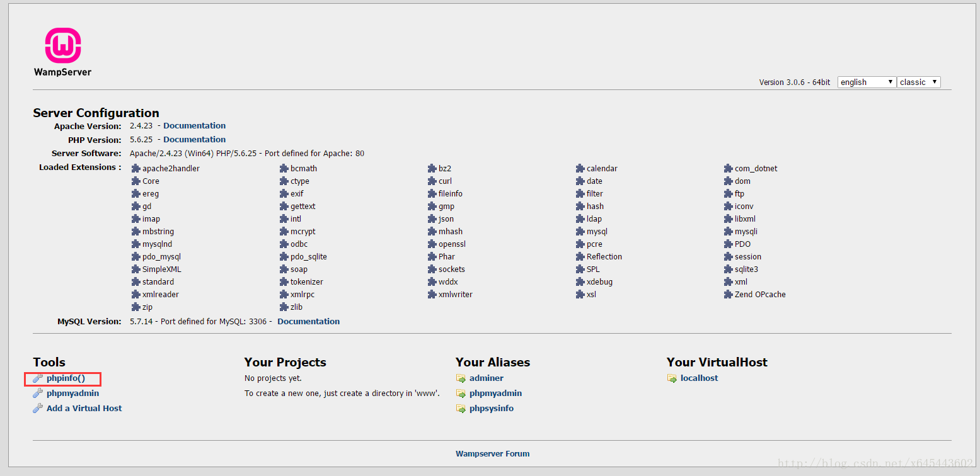Viewport: 980px width, 476px height.
Task: Click the xmlwriter extension name
Action: (456, 295)
